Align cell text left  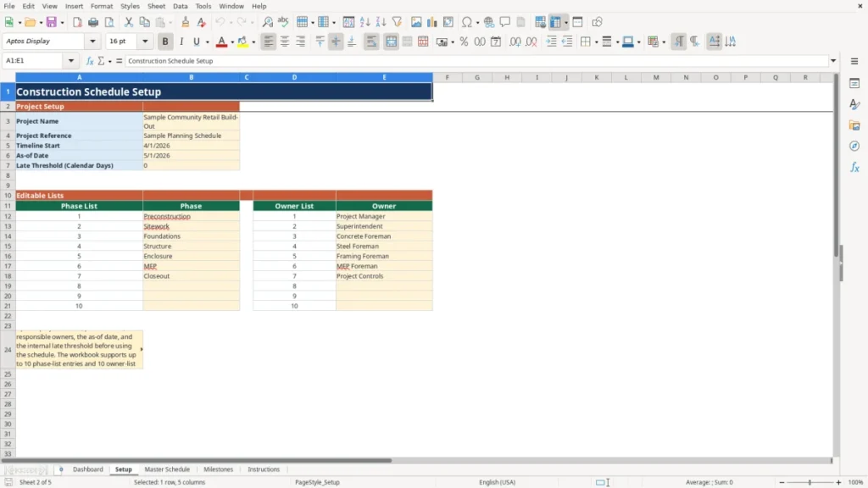(269, 42)
